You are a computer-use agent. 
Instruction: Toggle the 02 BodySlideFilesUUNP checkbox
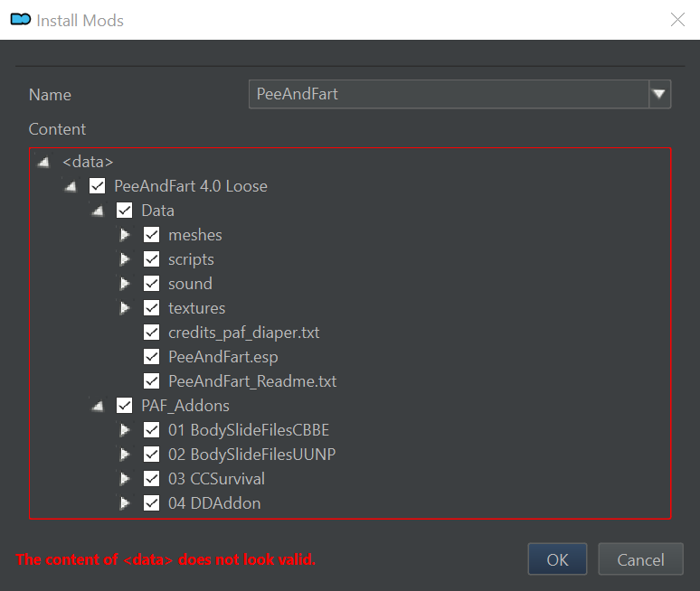click(151, 454)
